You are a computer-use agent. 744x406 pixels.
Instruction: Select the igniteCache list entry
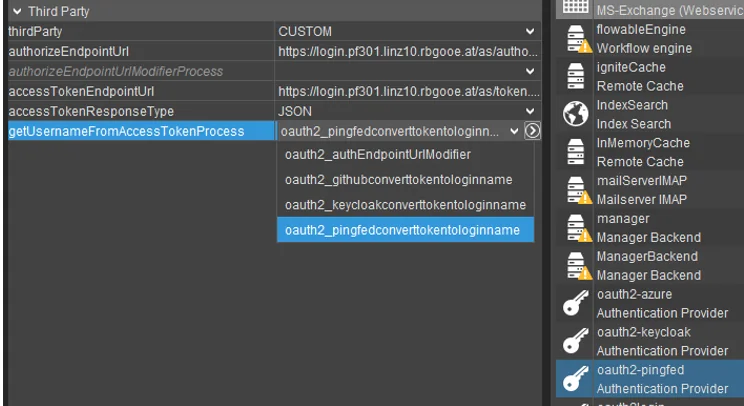(x=650, y=76)
